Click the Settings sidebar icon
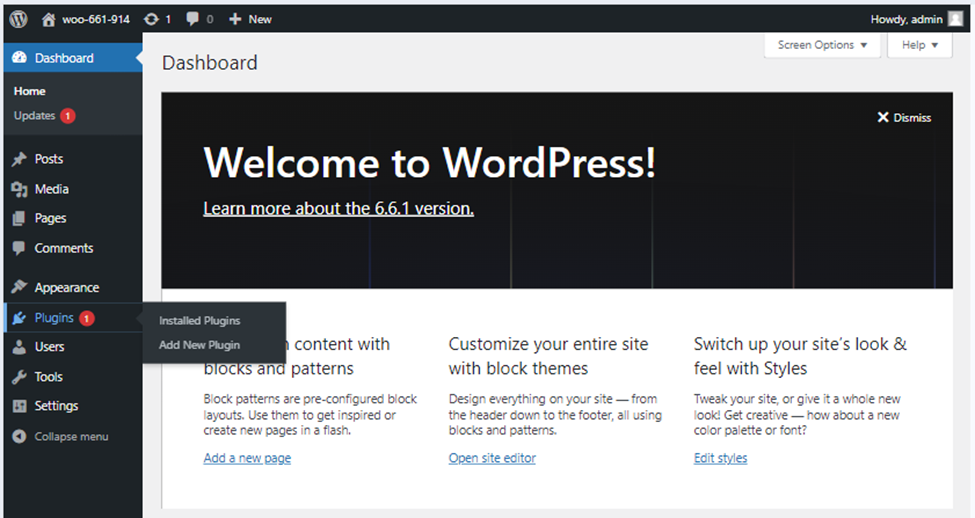The image size is (975, 518). click(19, 406)
